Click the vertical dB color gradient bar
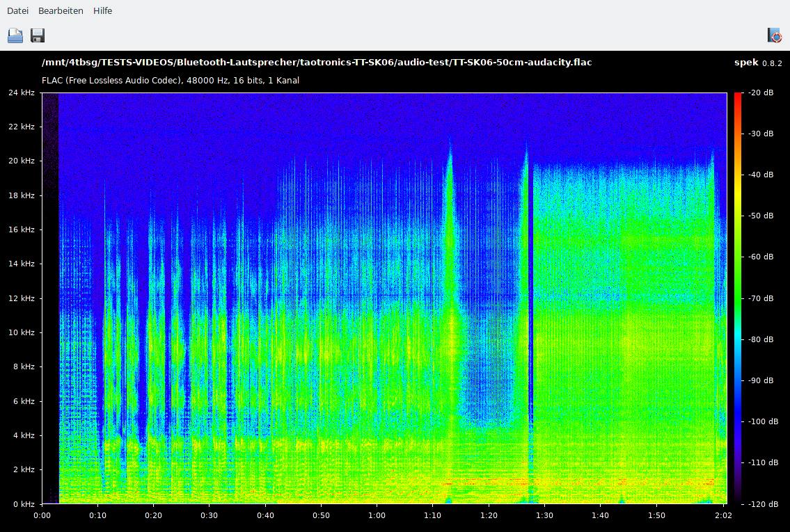 (738, 298)
